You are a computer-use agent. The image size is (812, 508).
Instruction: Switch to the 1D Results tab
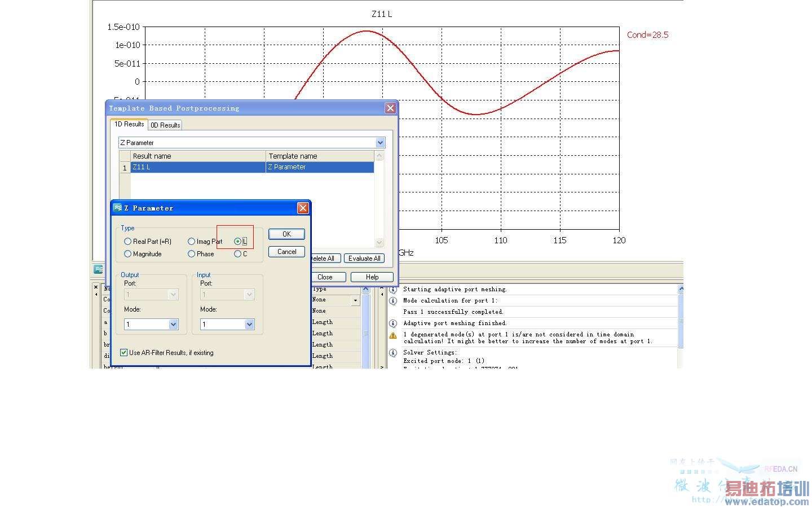[x=129, y=124]
